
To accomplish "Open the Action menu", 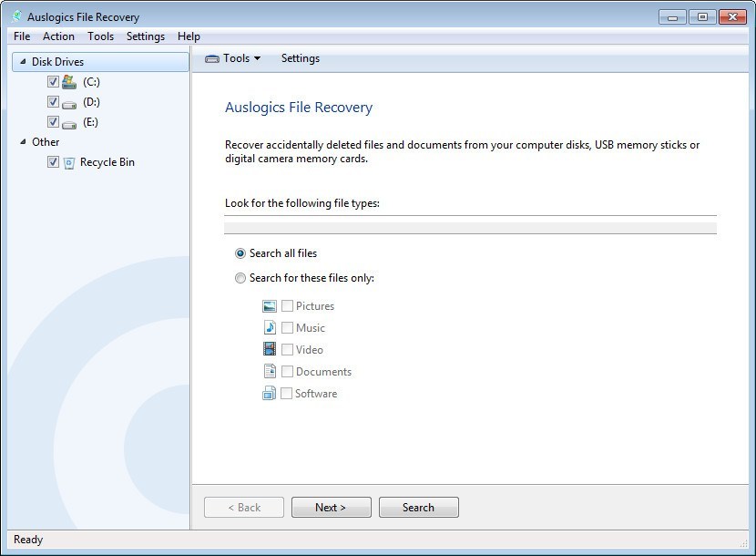I will point(58,36).
